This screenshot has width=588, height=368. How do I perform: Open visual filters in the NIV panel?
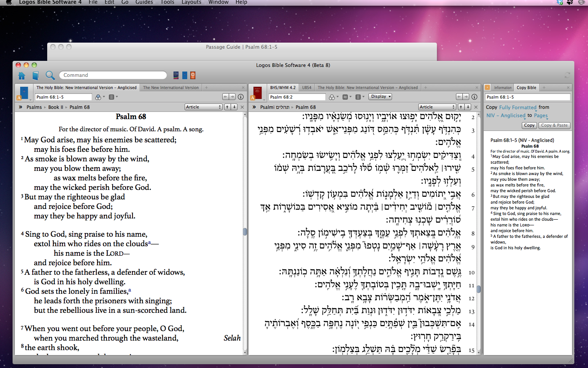click(99, 97)
